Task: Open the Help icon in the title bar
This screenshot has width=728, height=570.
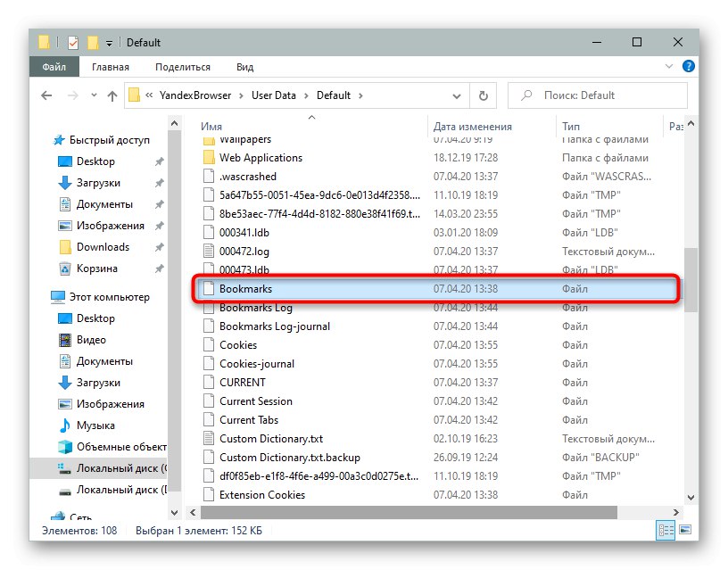Action: tap(688, 66)
